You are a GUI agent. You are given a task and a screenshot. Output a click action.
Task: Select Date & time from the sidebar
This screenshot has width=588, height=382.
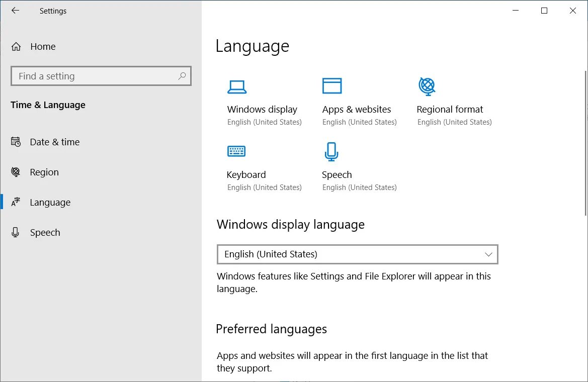pos(54,142)
